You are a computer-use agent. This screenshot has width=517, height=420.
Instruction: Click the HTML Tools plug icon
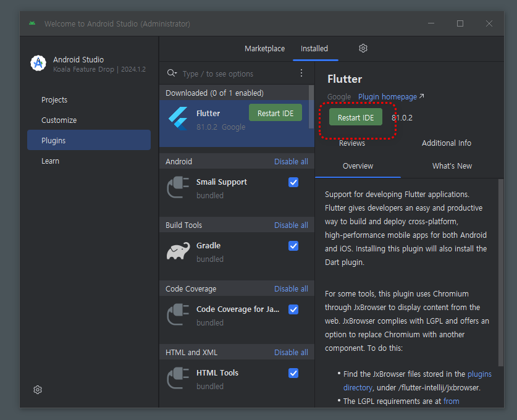click(178, 379)
